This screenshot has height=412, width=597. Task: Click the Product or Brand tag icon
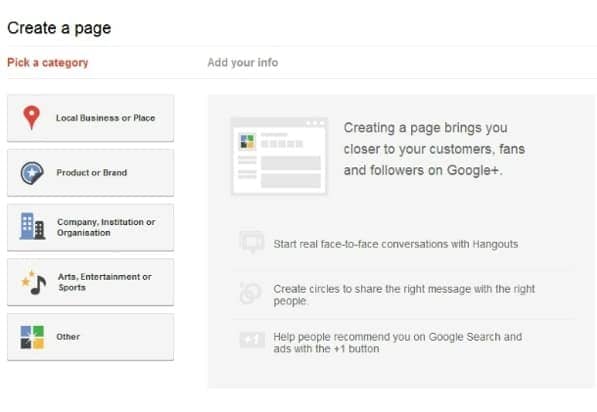click(x=32, y=173)
